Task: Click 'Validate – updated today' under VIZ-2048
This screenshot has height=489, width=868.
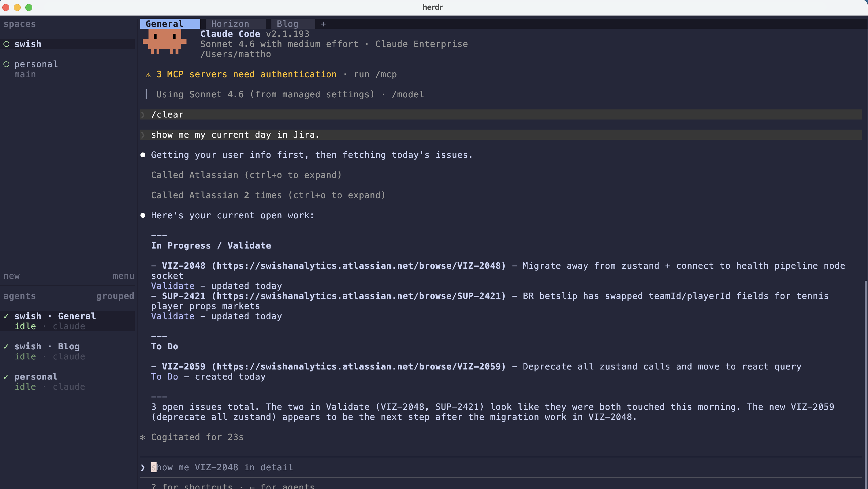Action: 216,286
